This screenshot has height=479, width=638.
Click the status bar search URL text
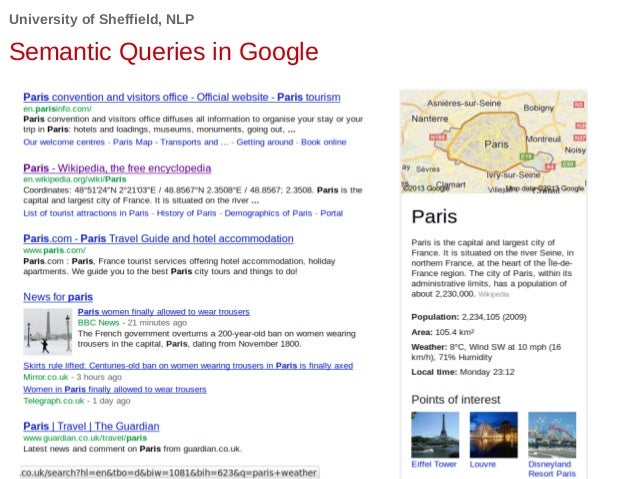pos(169,472)
